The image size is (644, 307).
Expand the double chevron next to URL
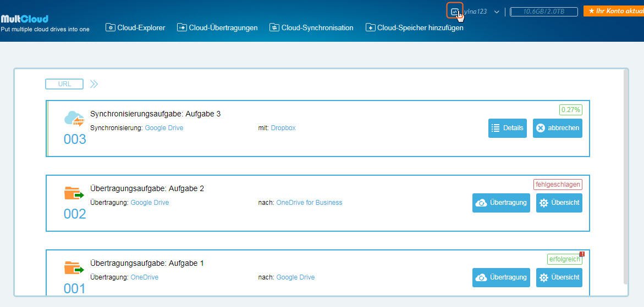tap(94, 84)
